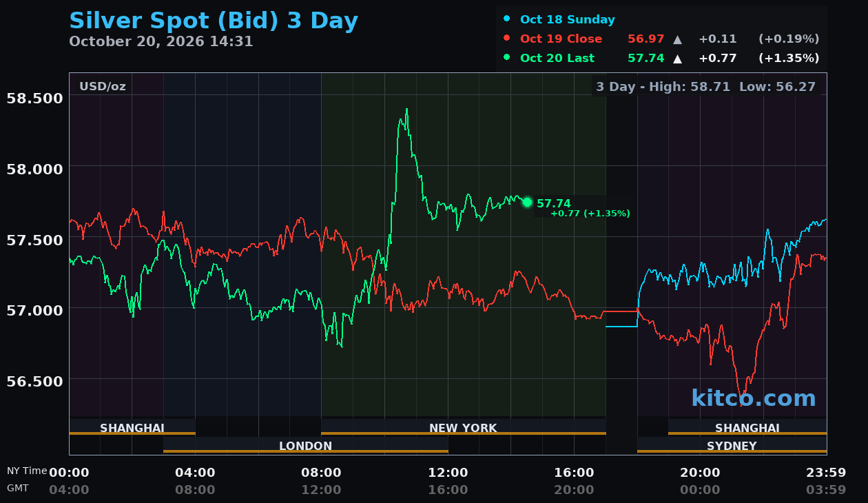This screenshot has height=503, width=868.
Task: Click the NEW YORK session bar
Action: (463, 427)
